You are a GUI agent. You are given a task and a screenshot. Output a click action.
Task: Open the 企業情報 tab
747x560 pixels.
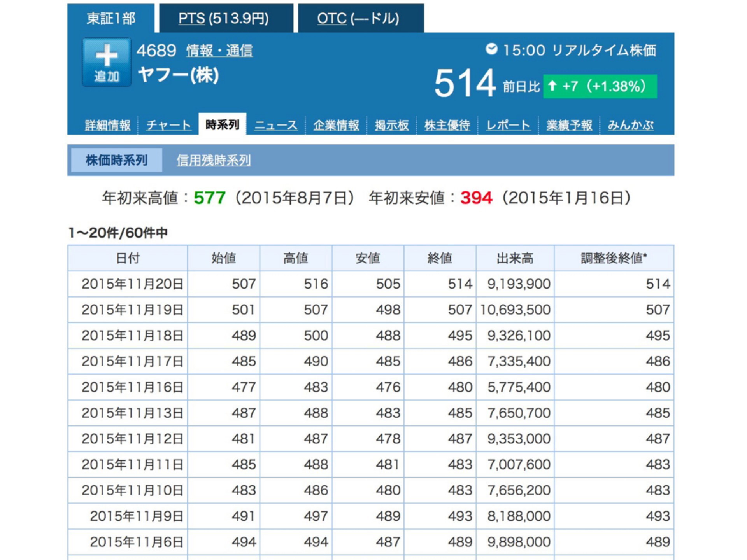pyautogui.click(x=336, y=125)
